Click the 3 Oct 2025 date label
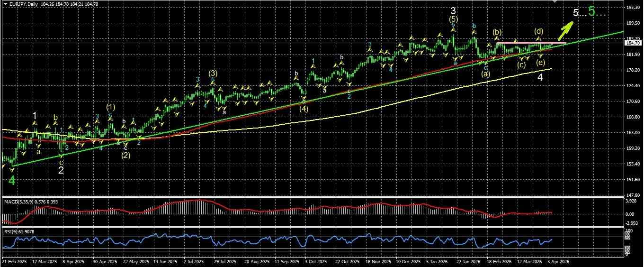Image resolution: width=644 pixels, height=267 pixels. [x=315, y=261]
